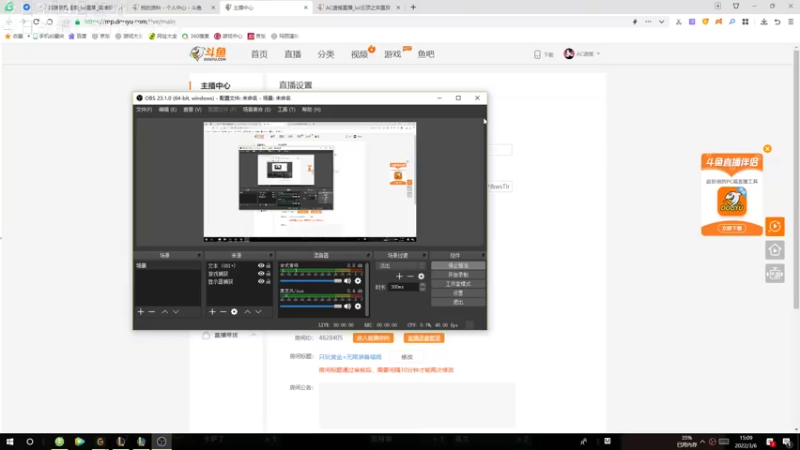Move the source up in OBS
This screenshot has width=800, height=450.
pyautogui.click(x=247, y=312)
